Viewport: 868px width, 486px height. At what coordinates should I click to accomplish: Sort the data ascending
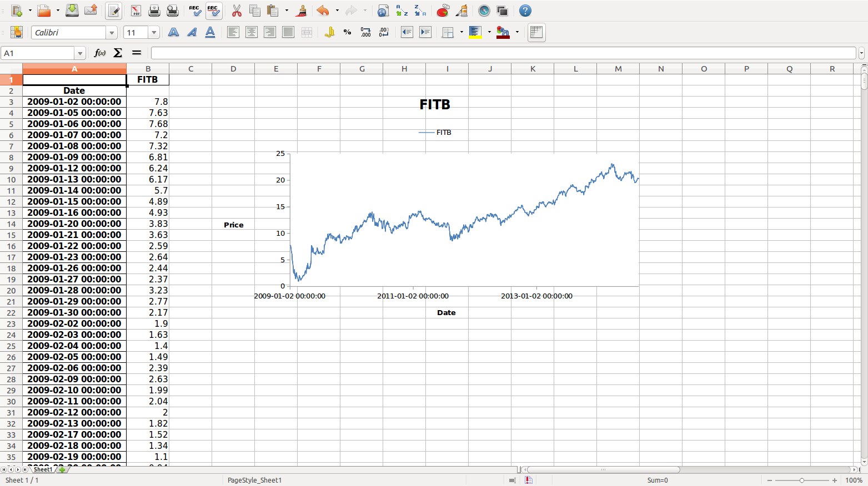[402, 11]
